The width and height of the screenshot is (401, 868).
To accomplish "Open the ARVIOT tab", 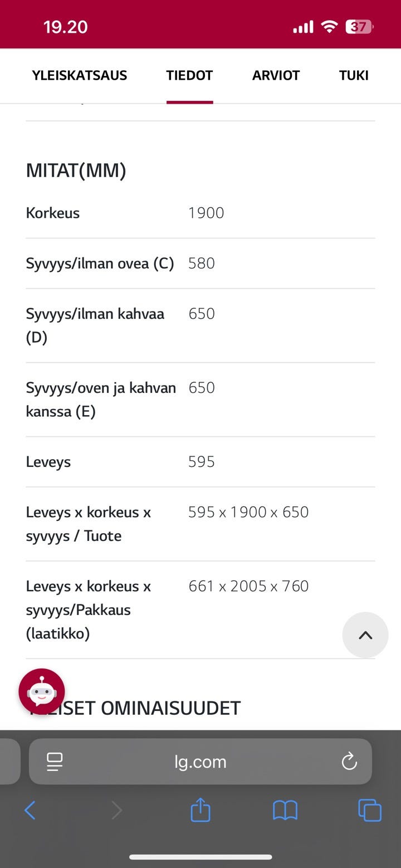I will (x=276, y=76).
